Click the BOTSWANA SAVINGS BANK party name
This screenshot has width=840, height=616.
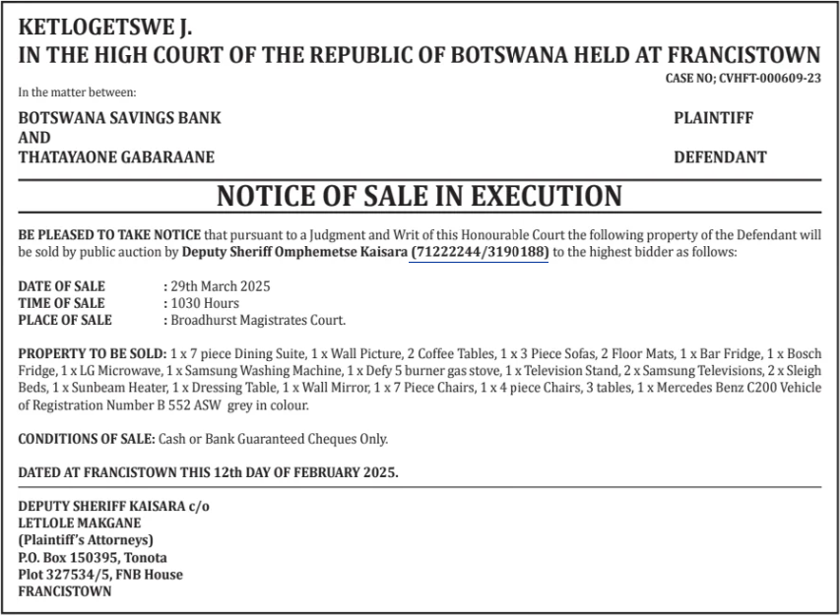[119, 118]
